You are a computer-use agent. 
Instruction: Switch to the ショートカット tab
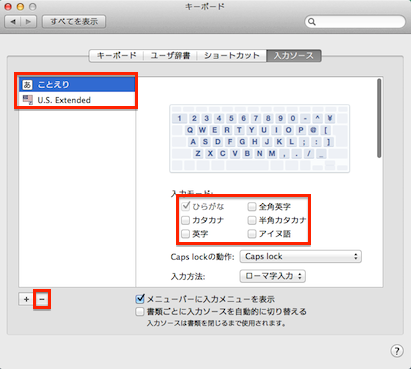[232, 56]
